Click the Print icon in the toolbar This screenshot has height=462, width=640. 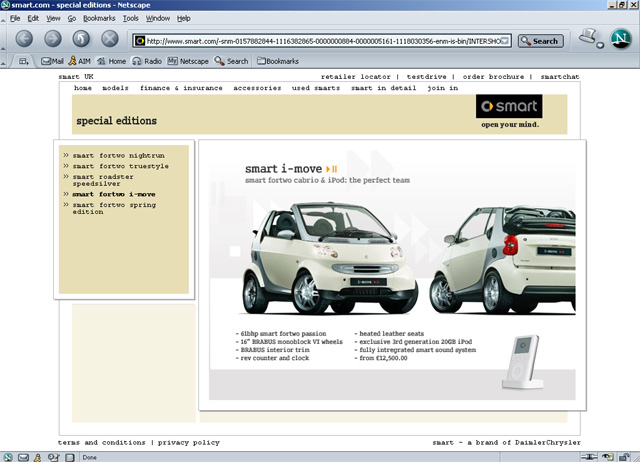[x=588, y=37]
